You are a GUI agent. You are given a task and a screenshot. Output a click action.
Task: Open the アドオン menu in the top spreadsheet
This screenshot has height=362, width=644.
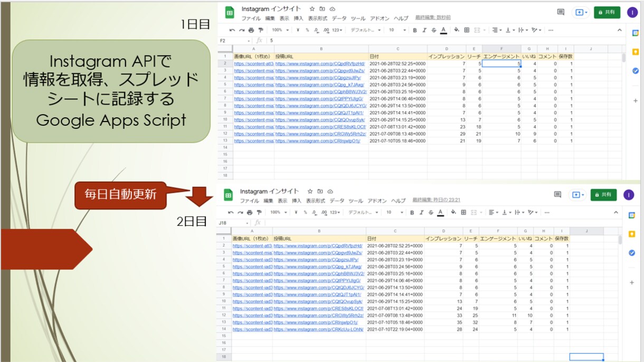[x=380, y=18]
